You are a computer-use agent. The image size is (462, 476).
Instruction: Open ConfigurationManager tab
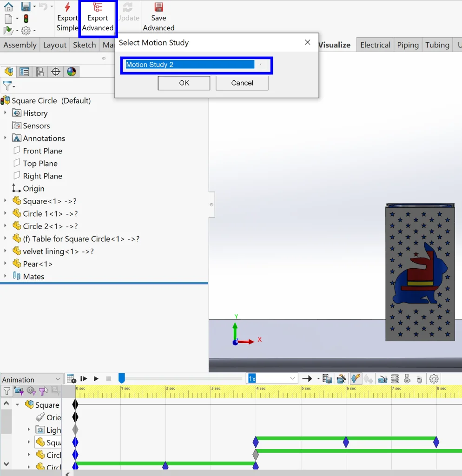[40, 72]
